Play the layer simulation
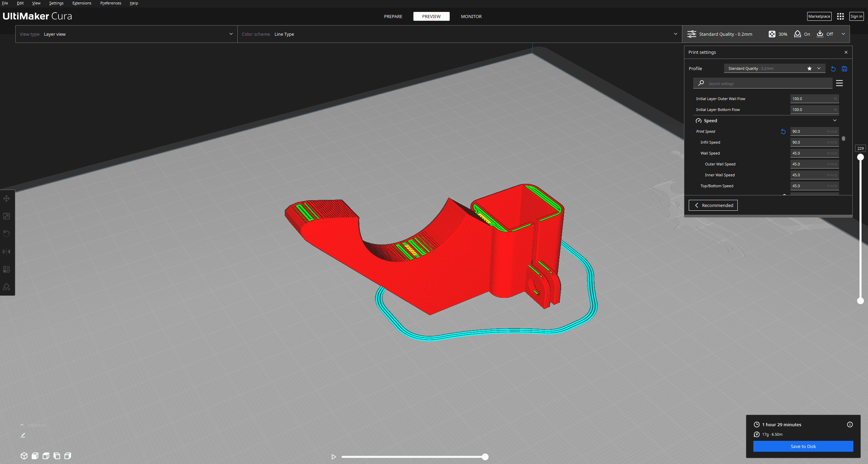868x464 pixels. (x=334, y=457)
